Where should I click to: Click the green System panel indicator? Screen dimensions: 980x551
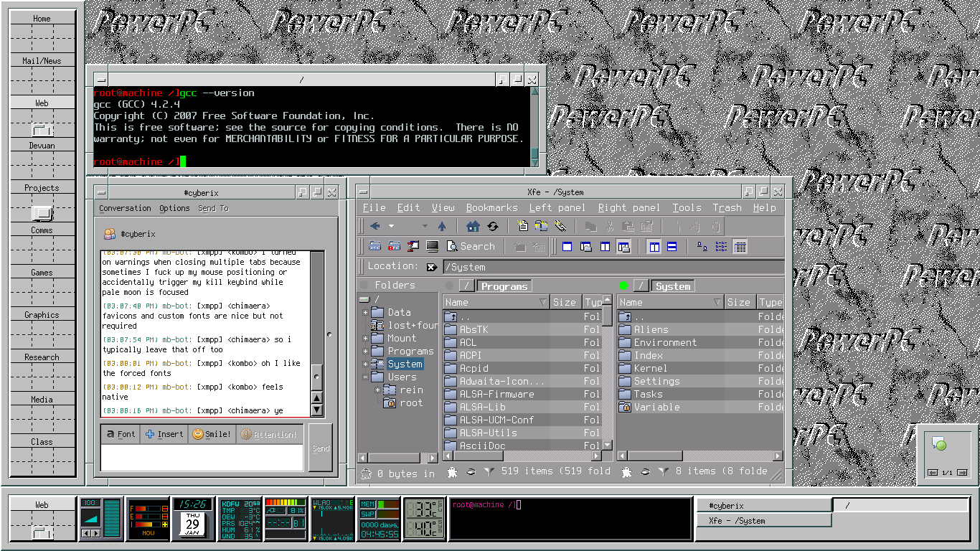pyautogui.click(x=623, y=286)
